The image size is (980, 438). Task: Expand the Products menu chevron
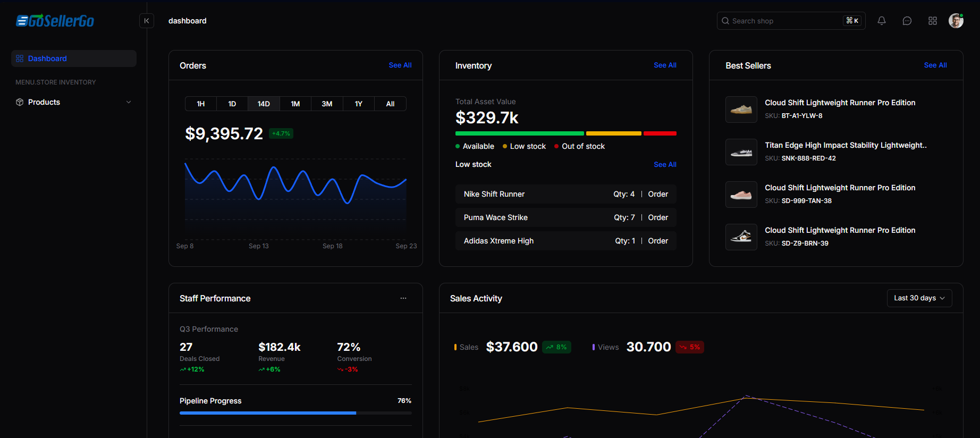[129, 102]
